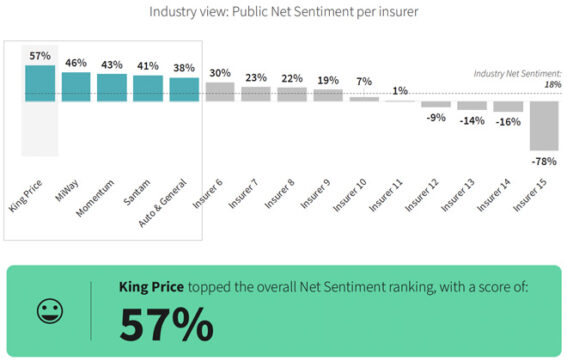
Task: Click the chart title text
Action: coord(284,12)
